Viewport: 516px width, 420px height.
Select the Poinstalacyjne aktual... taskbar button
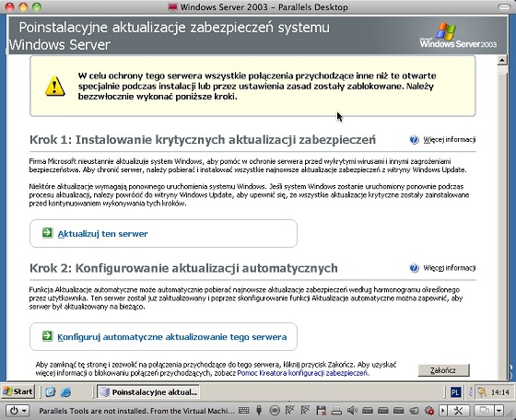pos(148,392)
